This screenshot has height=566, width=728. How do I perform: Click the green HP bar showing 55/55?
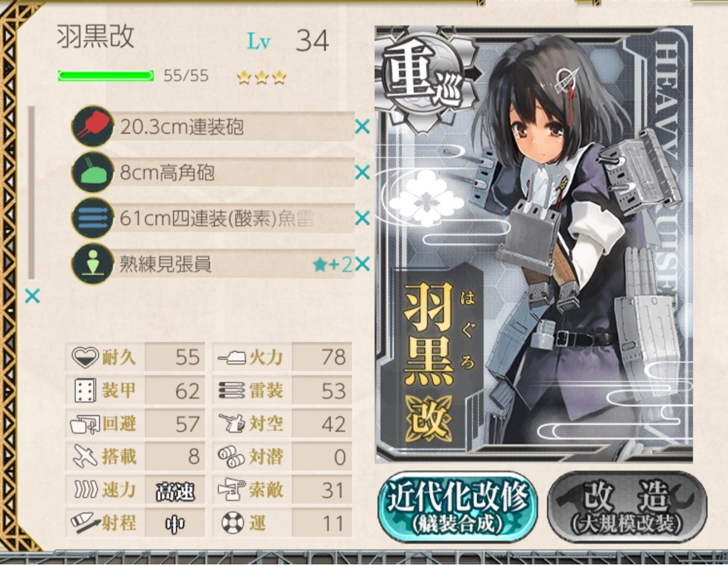click(106, 76)
